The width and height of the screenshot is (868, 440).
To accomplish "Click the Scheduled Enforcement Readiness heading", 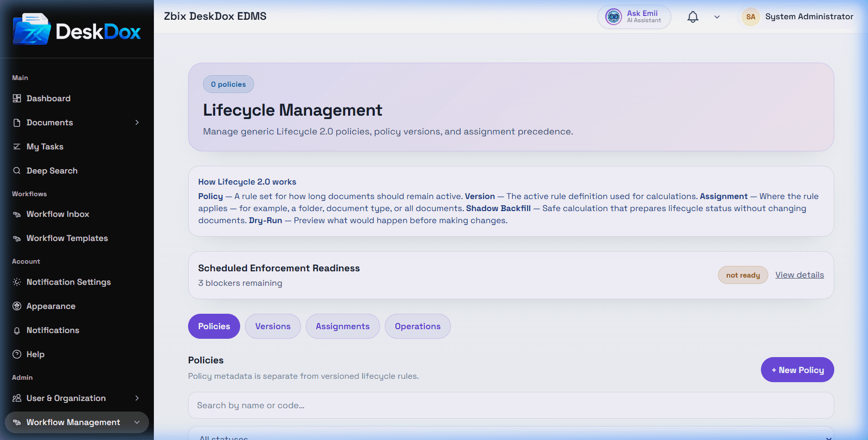I will (279, 268).
